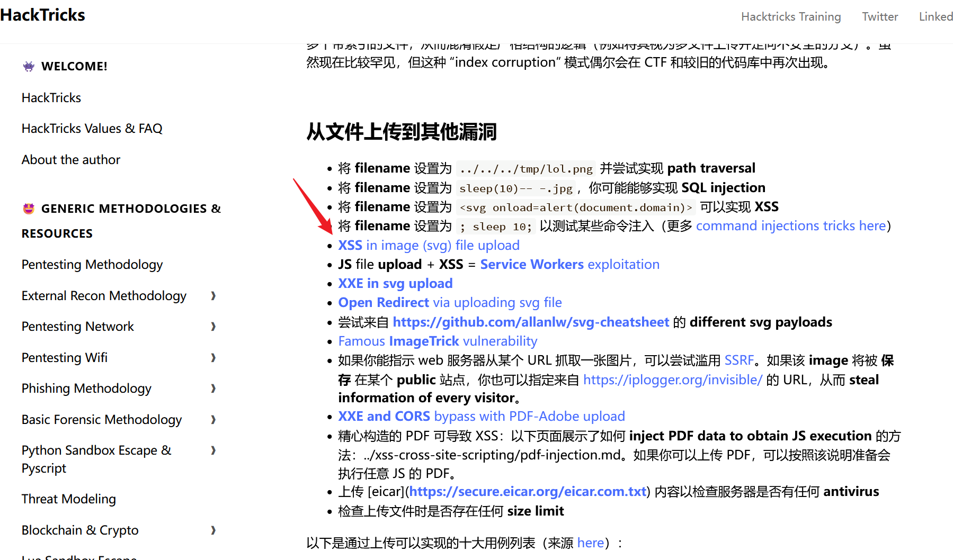Open the Famous ImageTrick vulnerability link
Image resolution: width=953 pixels, height=560 pixels.
[438, 341]
